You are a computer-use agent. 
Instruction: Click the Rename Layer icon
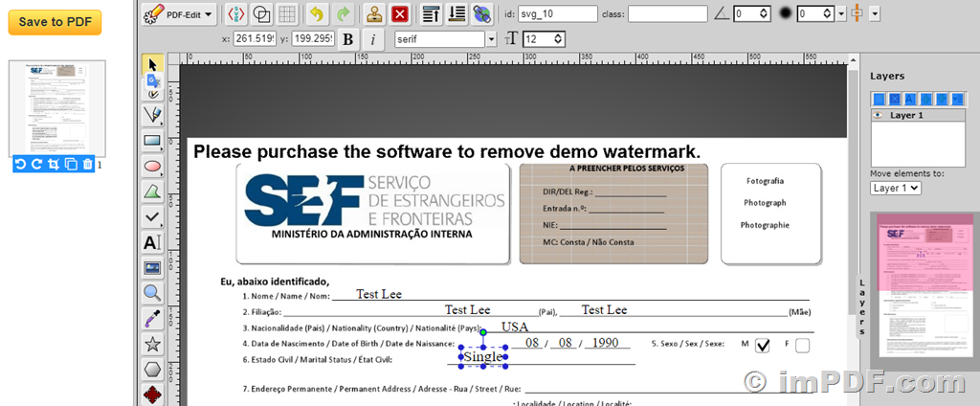coord(910,99)
